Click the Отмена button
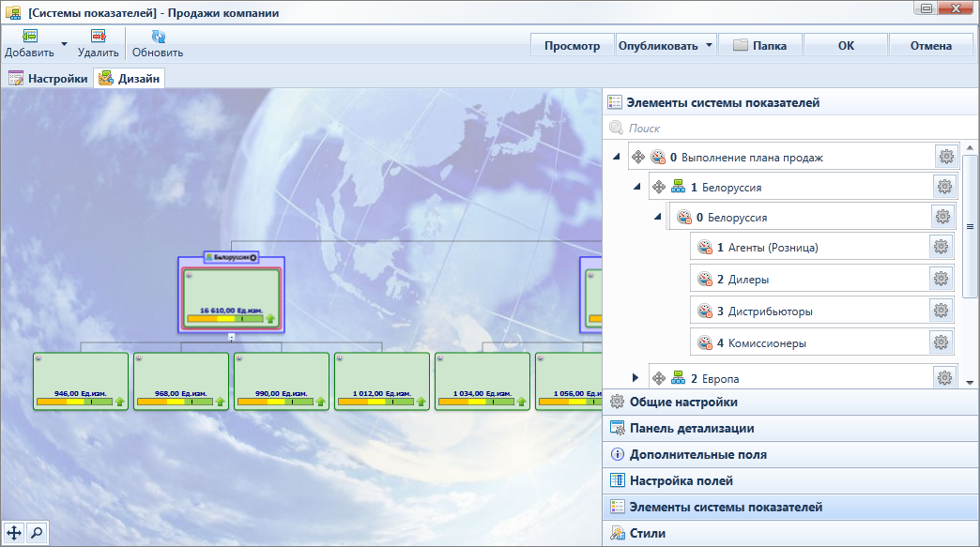The width and height of the screenshot is (980, 547). pyautogui.click(x=930, y=46)
